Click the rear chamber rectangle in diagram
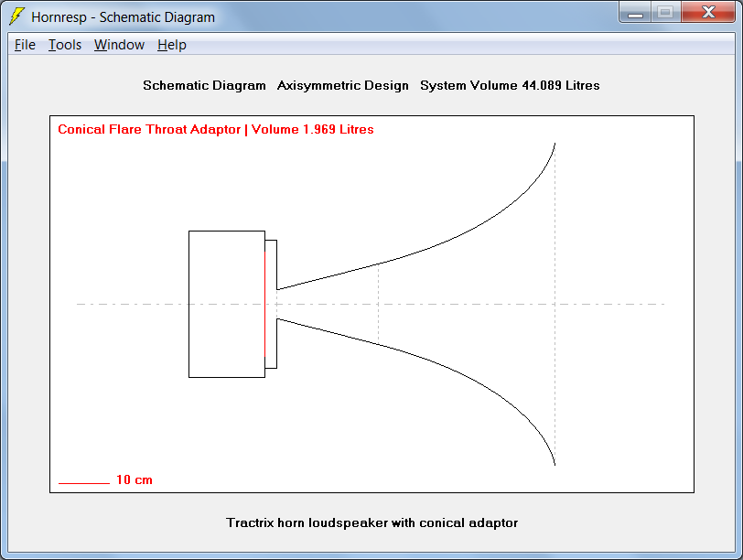Screen dimensions: 743x560 pos(227,304)
